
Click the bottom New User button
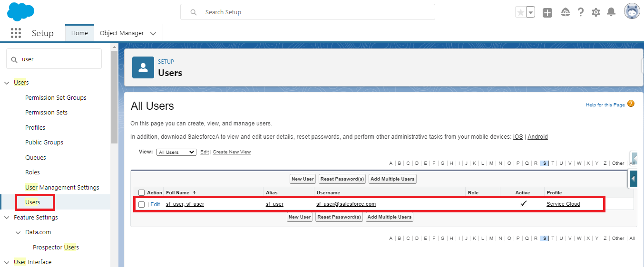tap(300, 217)
